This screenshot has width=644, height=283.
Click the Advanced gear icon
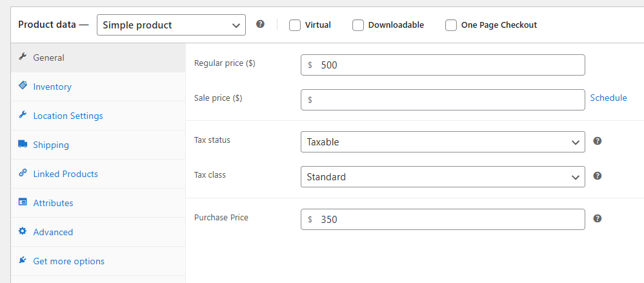23,231
